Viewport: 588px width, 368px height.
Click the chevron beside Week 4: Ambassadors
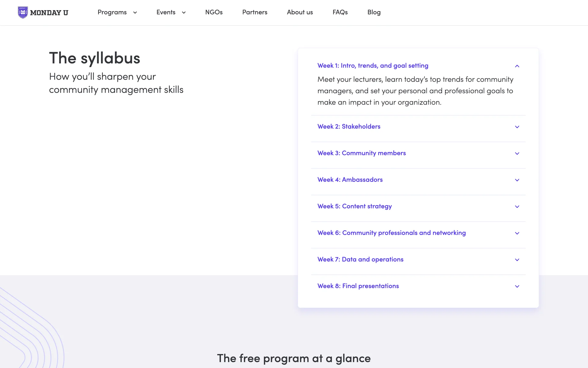coord(517,180)
